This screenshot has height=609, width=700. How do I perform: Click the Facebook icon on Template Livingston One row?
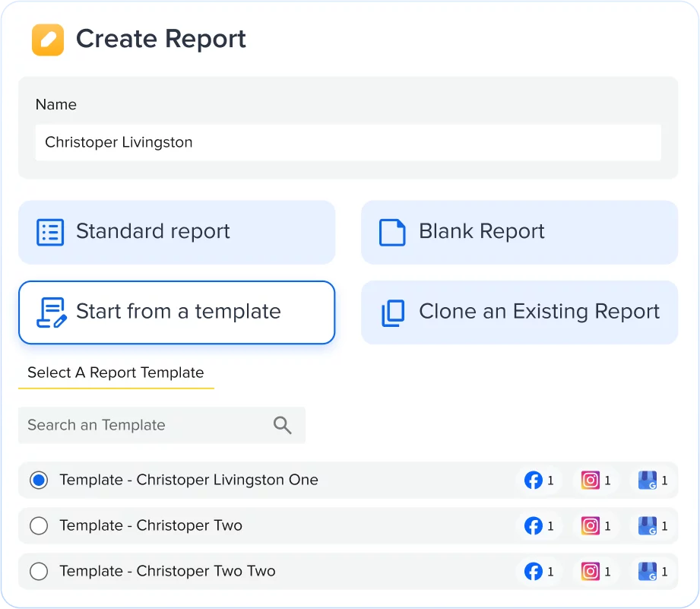click(533, 481)
